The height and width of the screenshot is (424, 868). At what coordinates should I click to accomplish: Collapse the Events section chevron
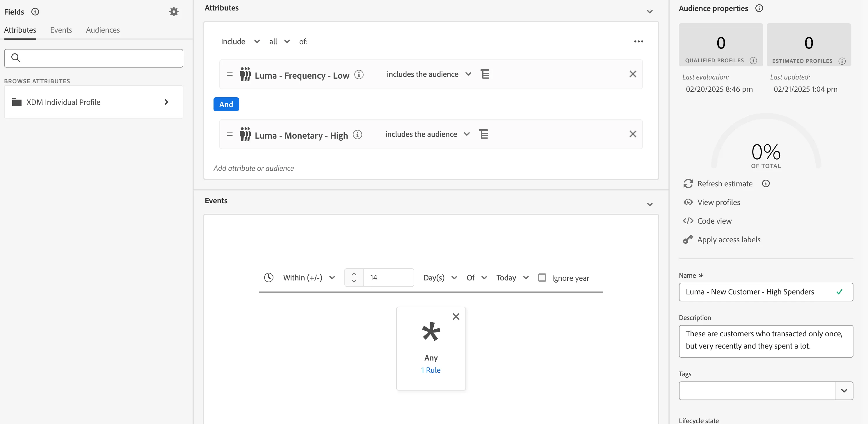(x=650, y=204)
